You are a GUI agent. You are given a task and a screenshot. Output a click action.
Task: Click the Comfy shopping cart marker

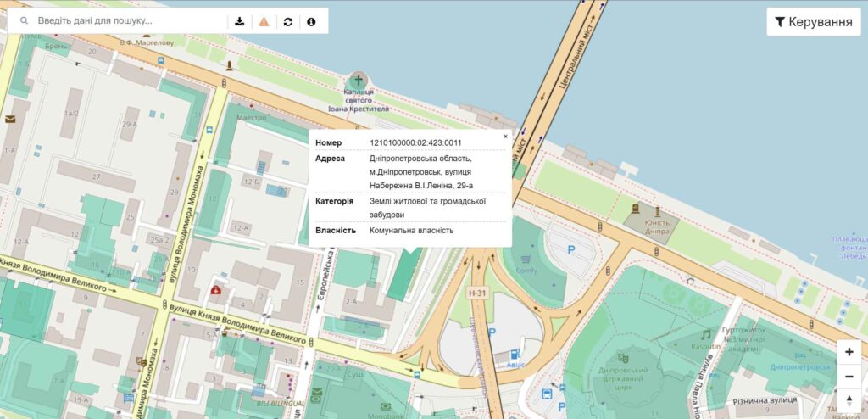tap(526, 259)
